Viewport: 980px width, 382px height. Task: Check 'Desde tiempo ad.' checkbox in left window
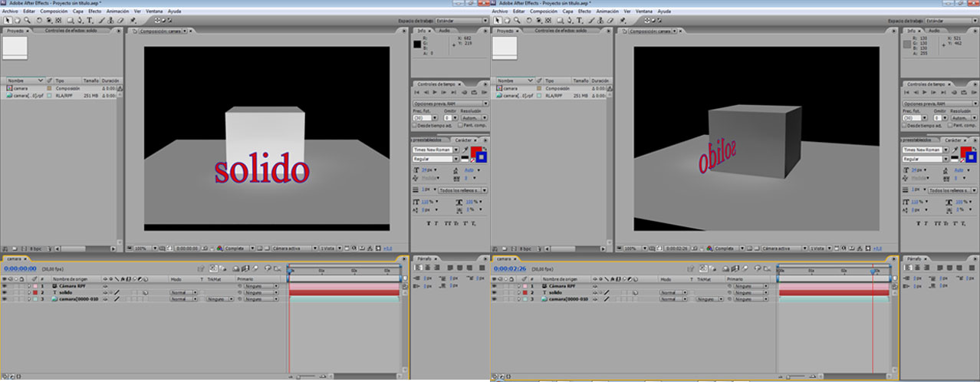point(414,125)
